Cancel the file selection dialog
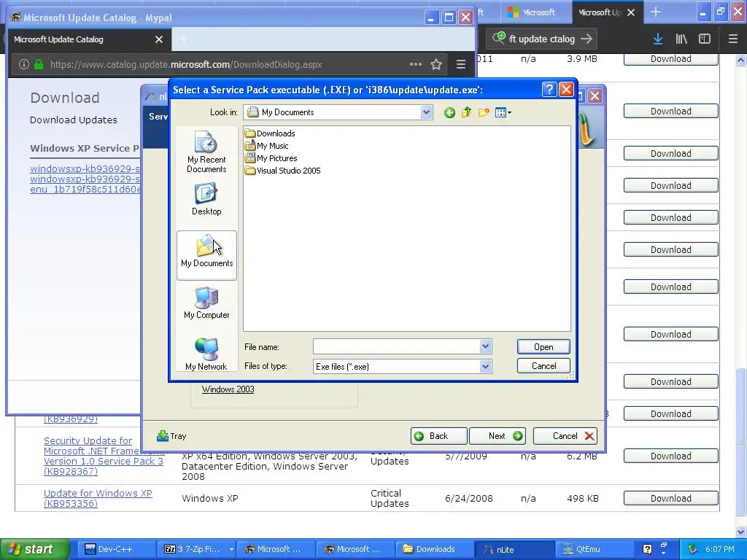This screenshot has width=747, height=560. click(543, 366)
